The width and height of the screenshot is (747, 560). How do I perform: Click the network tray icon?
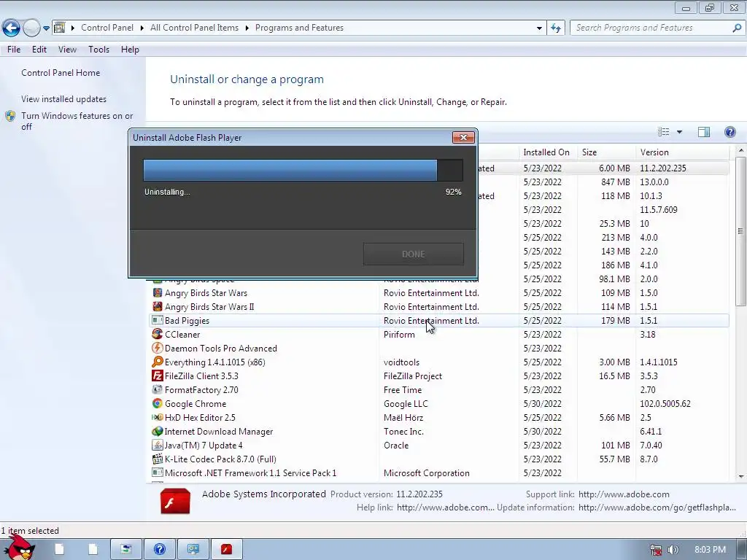(656, 550)
